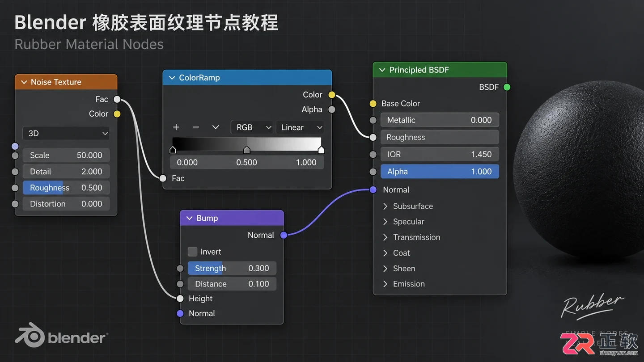The image size is (644, 362).
Task: Select the white color stop on ColorRamp
Action: [x=321, y=149]
